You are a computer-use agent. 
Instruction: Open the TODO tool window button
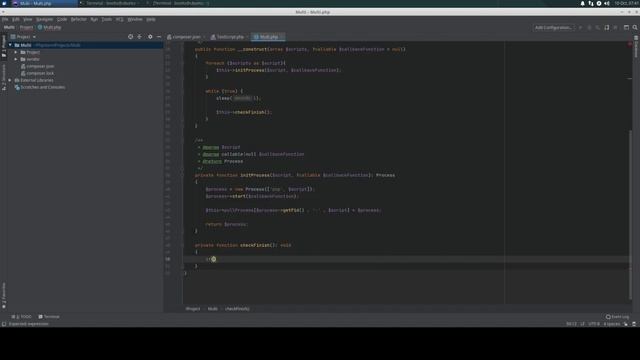click(x=21, y=316)
